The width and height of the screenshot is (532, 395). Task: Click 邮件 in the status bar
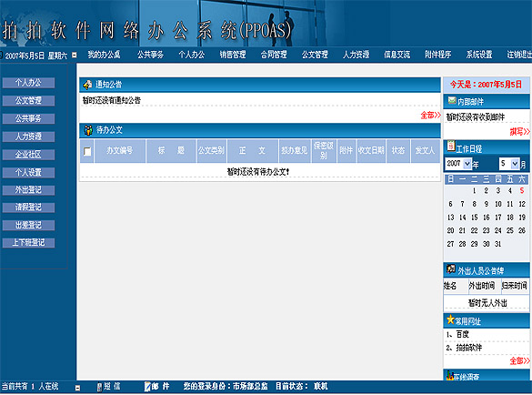click(x=160, y=387)
